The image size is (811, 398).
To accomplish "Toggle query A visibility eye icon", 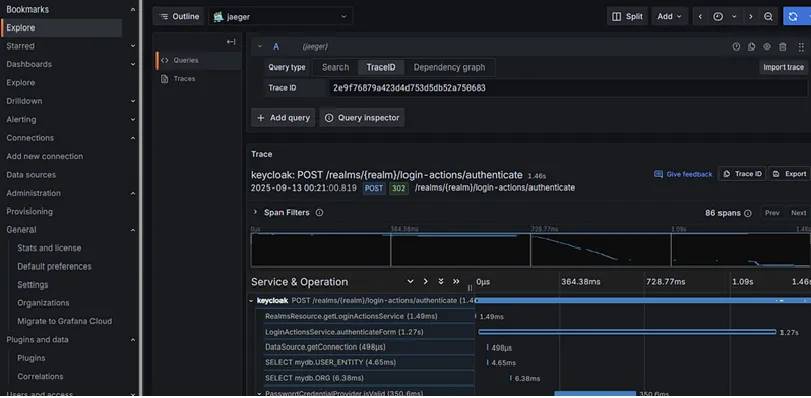I will click(x=767, y=47).
